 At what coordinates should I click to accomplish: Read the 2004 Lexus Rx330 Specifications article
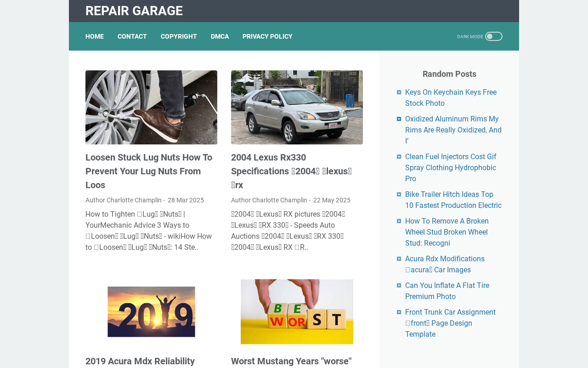(x=292, y=171)
